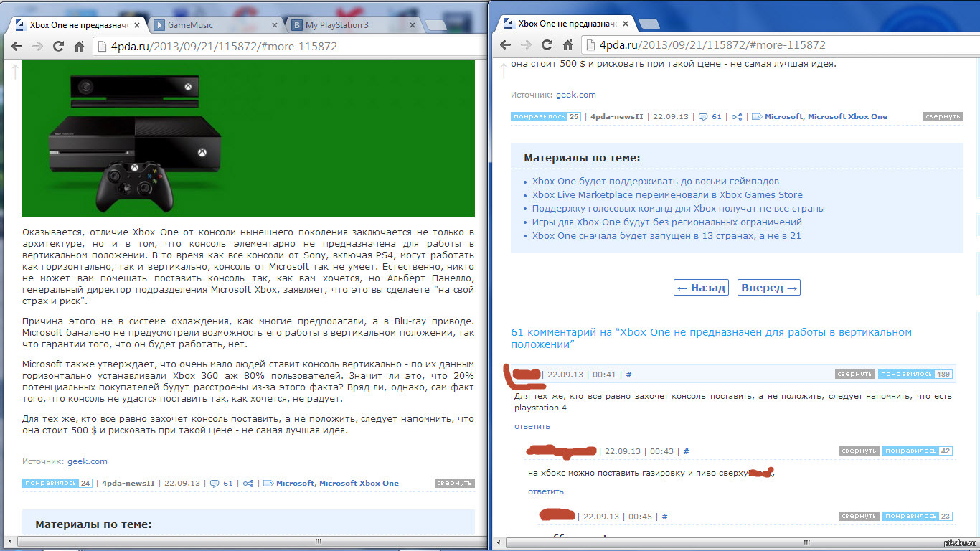980x551 pixels.
Task: Like the first comment with 189 likes
Action: click(906, 374)
